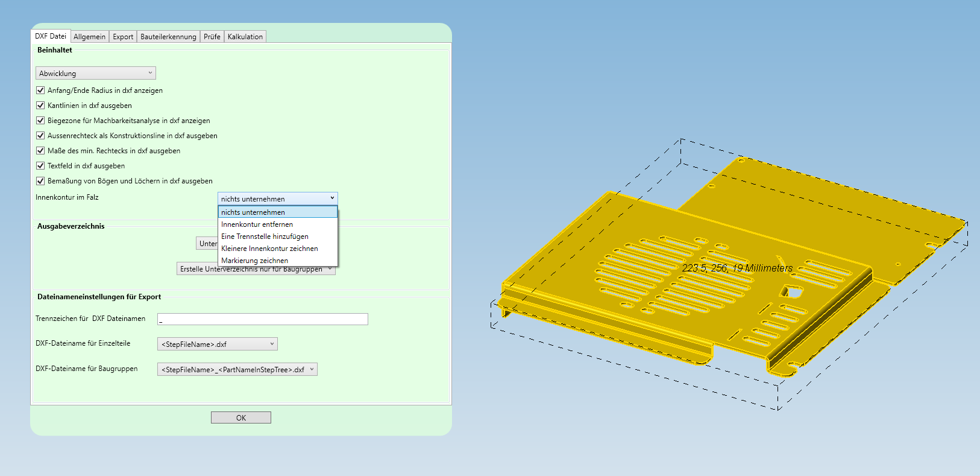The width and height of the screenshot is (980, 476).
Task: Open the Kalkulation tab
Action: pyautogui.click(x=245, y=37)
